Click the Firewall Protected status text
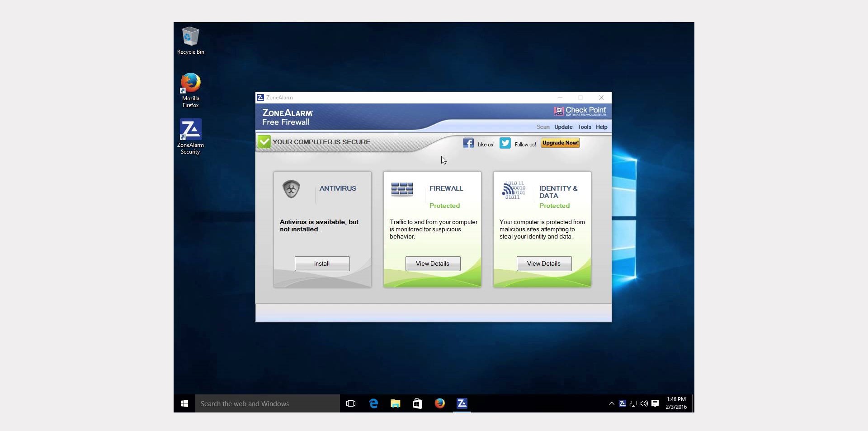The width and height of the screenshot is (868, 431). pos(444,206)
